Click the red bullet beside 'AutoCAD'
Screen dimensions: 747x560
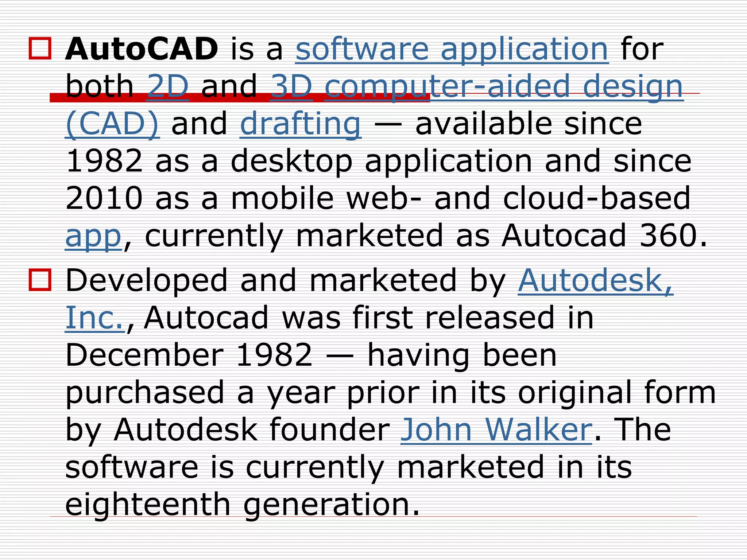point(40,48)
